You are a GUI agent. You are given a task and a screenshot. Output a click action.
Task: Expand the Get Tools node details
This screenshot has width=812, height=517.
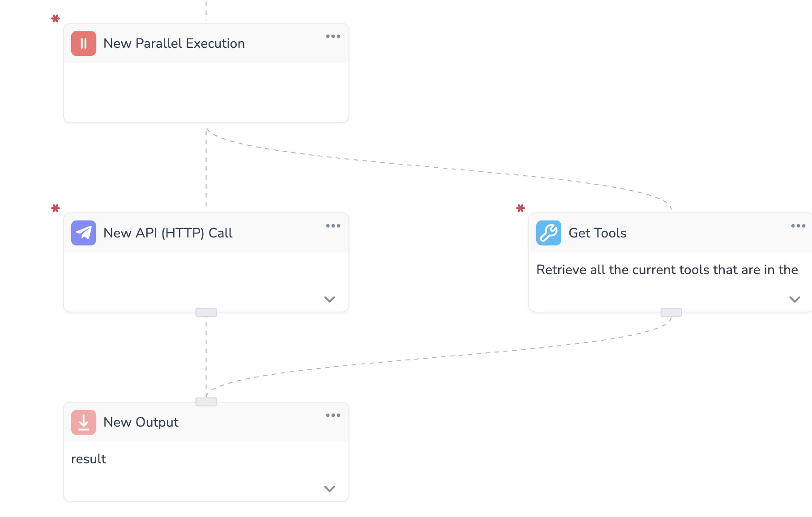click(x=795, y=299)
